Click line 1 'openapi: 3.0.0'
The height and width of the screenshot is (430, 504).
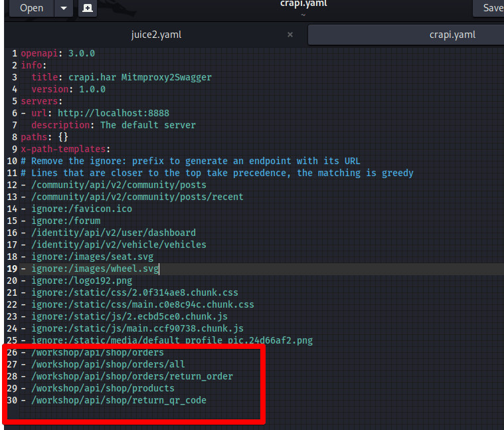coord(58,53)
